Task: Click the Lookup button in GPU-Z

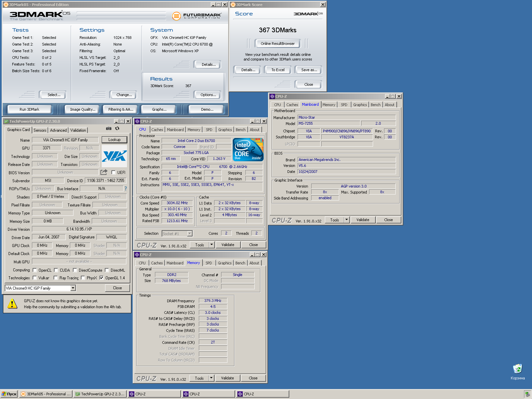Action: coord(114,140)
